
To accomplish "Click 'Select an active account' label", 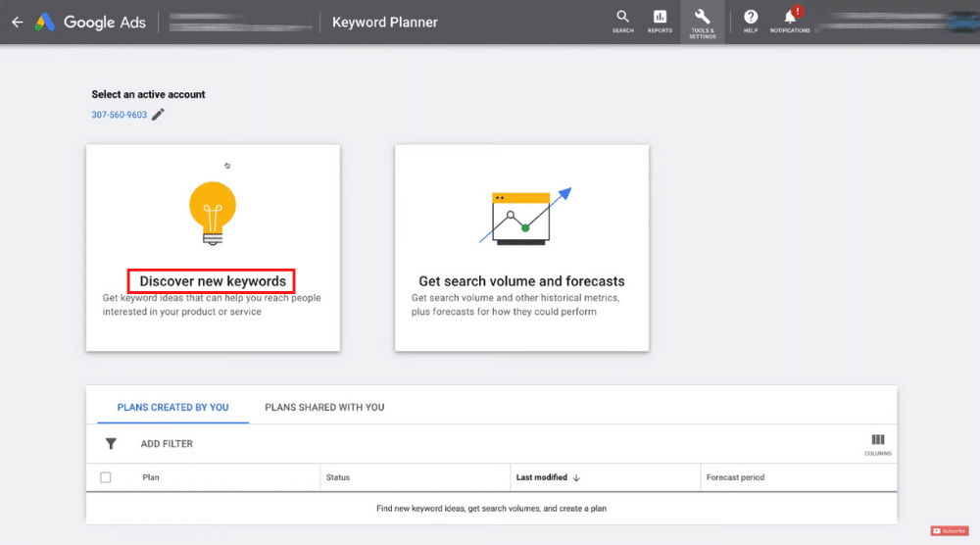I will (148, 94).
